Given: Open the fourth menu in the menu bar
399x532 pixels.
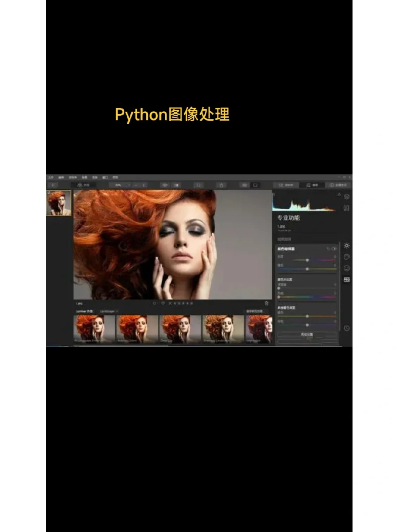Looking at the screenshot, I should coord(85,177).
